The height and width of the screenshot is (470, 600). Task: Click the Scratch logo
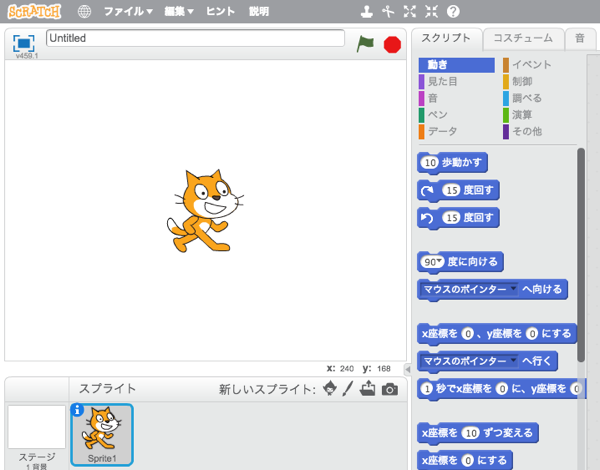pyautogui.click(x=34, y=11)
